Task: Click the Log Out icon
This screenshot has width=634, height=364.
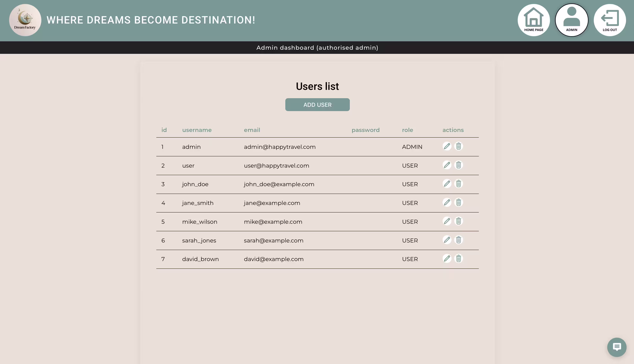Action: point(610,20)
